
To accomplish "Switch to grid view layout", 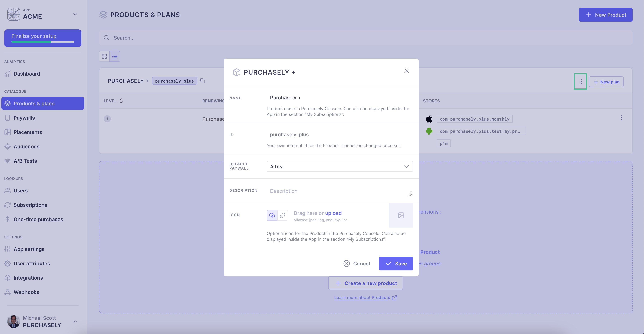I will click(x=104, y=56).
